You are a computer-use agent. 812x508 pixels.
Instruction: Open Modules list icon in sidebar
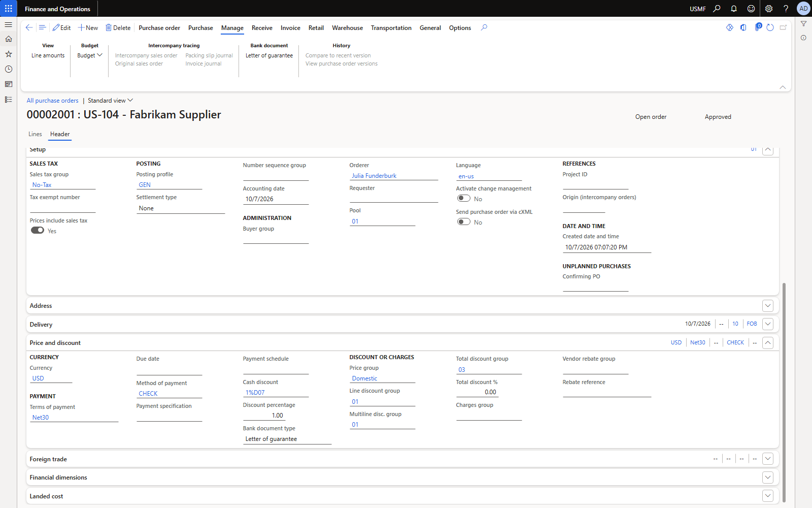(x=9, y=100)
